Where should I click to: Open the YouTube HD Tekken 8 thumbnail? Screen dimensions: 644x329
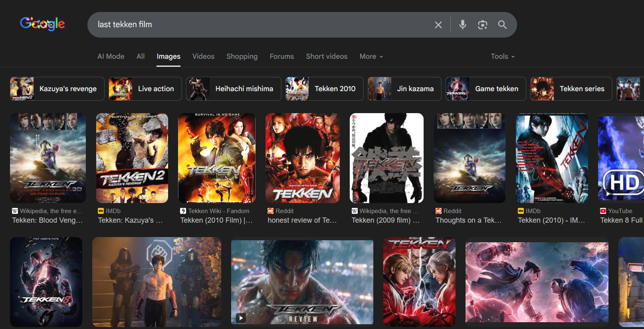[621, 158]
